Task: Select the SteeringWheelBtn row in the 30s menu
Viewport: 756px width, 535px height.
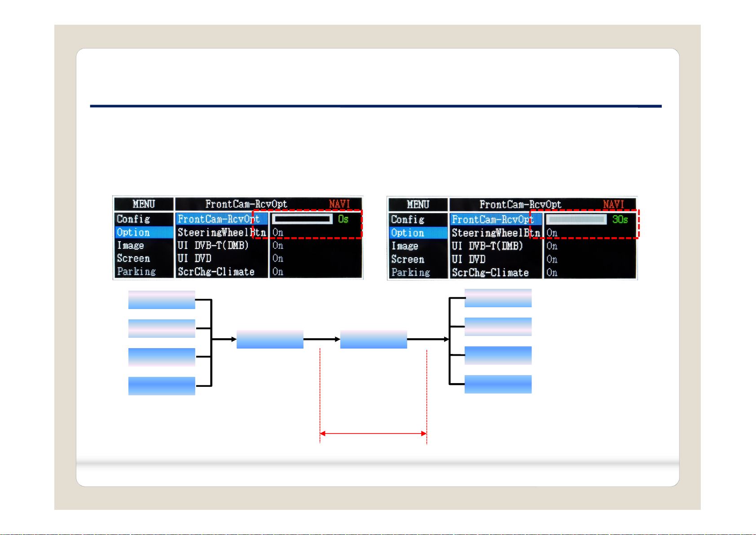Action: (x=496, y=233)
